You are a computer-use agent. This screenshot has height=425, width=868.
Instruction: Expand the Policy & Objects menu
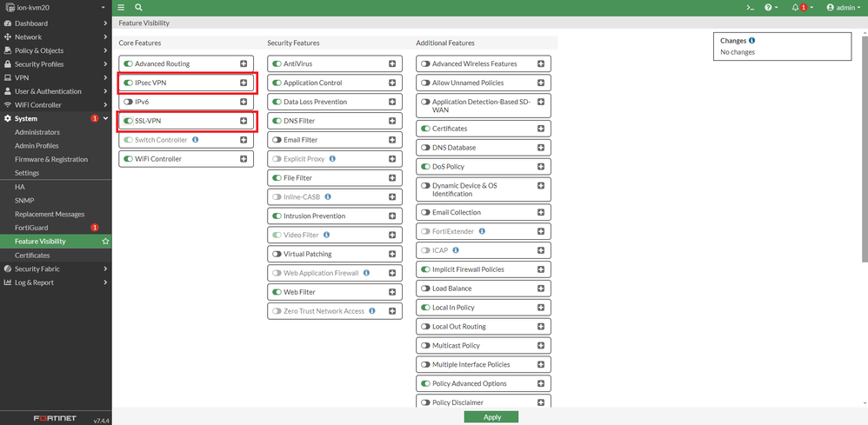coord(56,50)
